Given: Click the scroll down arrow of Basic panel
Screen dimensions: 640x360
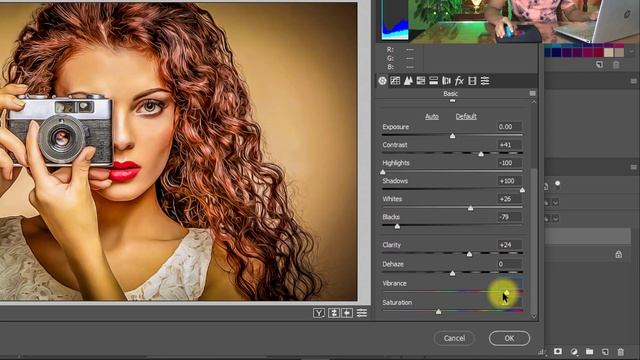Looking at the screenshot, I should (x=534, y=316).
